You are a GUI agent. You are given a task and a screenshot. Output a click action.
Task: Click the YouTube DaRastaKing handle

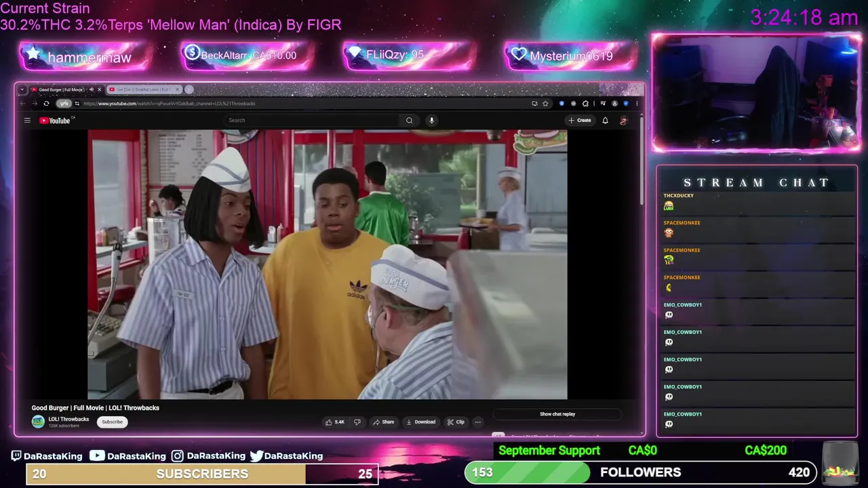tap(127, 456)
